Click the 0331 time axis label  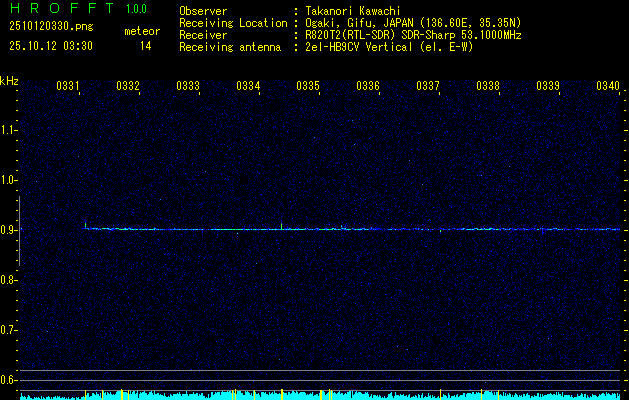[67, 85]
